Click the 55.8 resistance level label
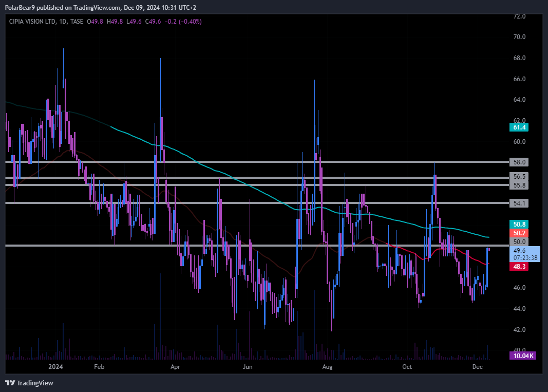 point(520,185)
